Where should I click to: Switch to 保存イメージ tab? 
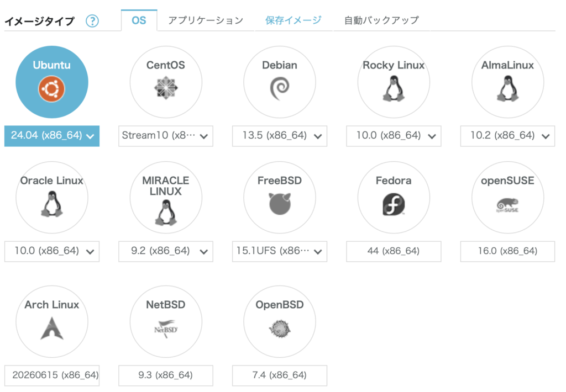[x=293, y=20]
